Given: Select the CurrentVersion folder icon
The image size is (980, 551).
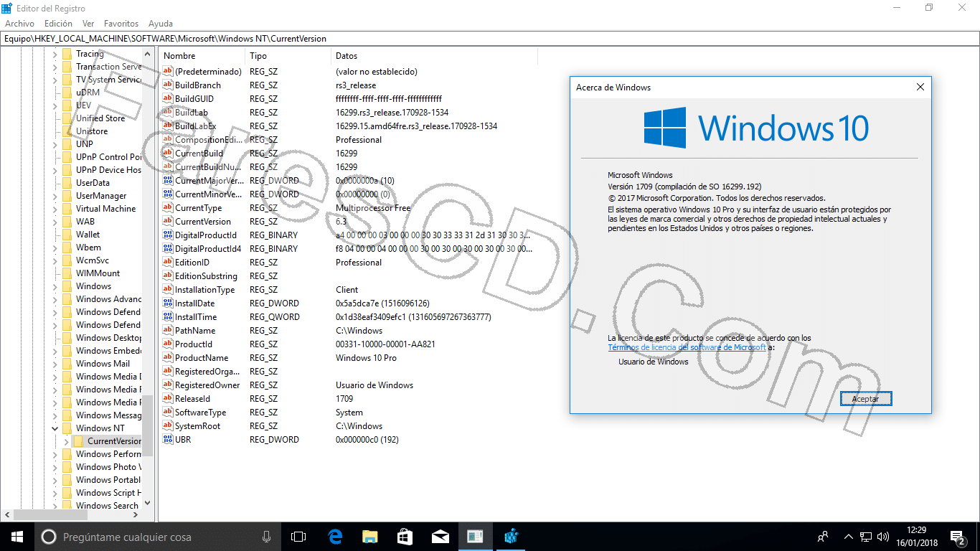Looking at the screenshot, I should 79,441.
